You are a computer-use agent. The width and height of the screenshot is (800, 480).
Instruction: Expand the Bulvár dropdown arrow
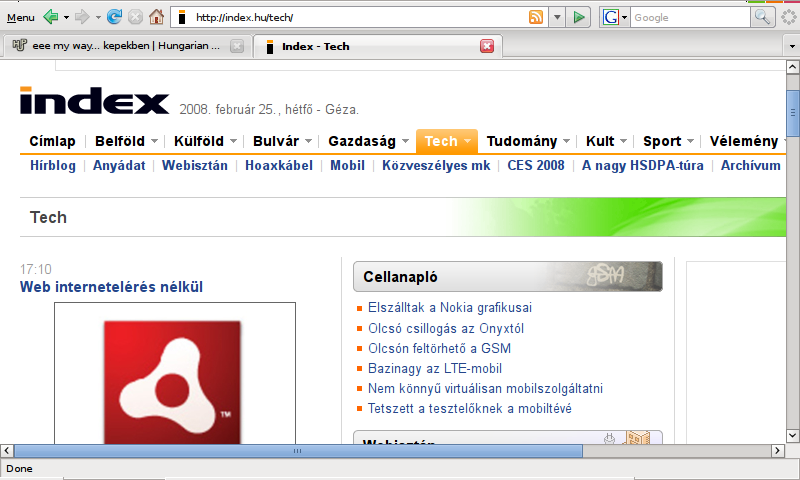pyautogui.click(x=308, y=141)
